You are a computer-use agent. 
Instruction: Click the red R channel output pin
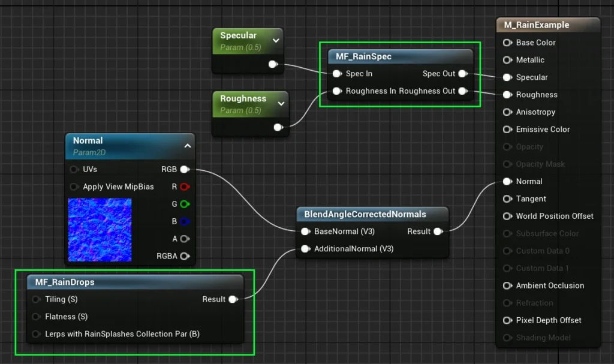tap(185, 187)
